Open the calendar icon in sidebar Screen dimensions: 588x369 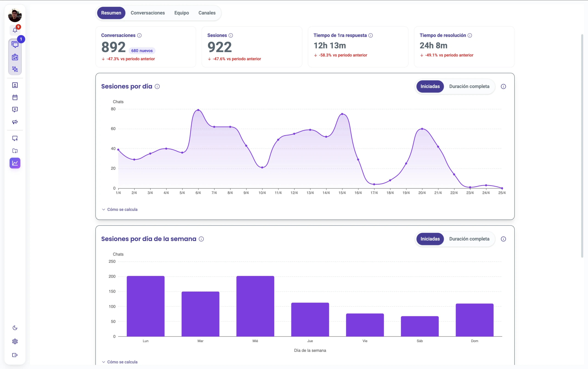[x=15, y=97]
